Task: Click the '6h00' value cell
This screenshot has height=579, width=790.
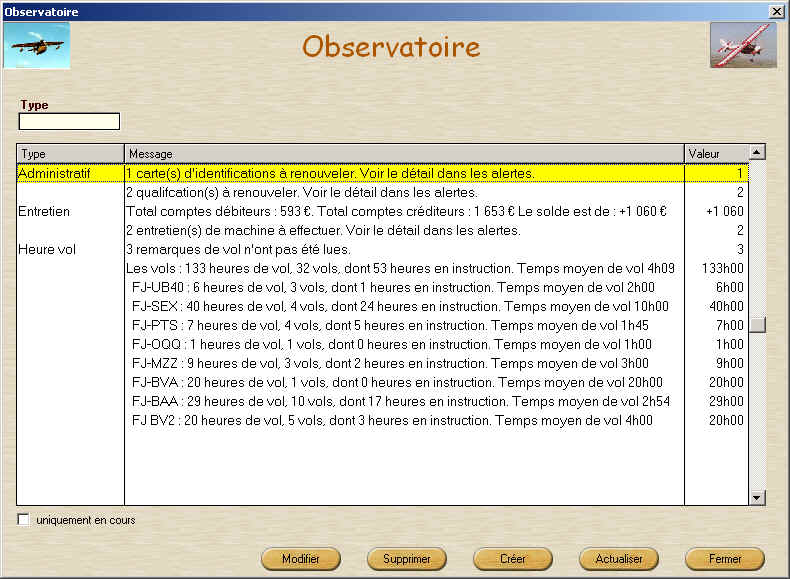Action: click(716, 287)
